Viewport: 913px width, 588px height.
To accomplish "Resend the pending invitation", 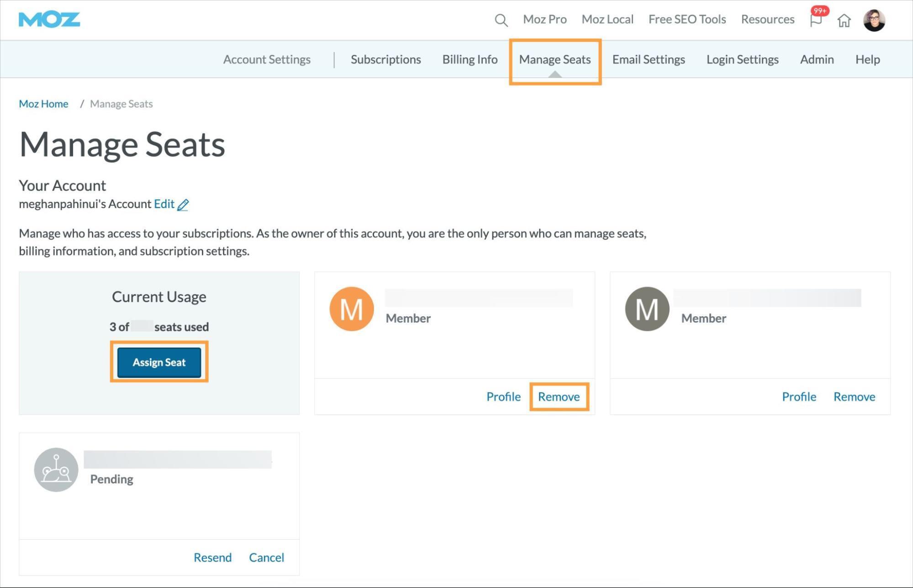I will click(212, 557).
